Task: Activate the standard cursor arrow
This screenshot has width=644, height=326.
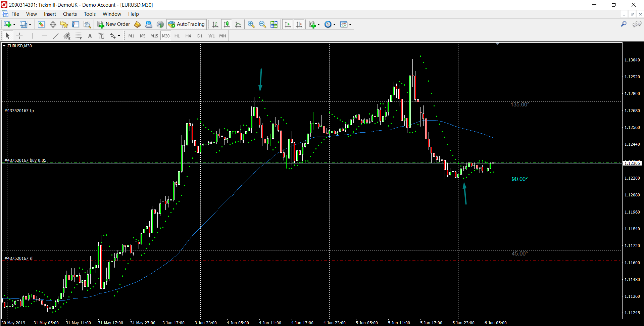Action: point(8,36)
